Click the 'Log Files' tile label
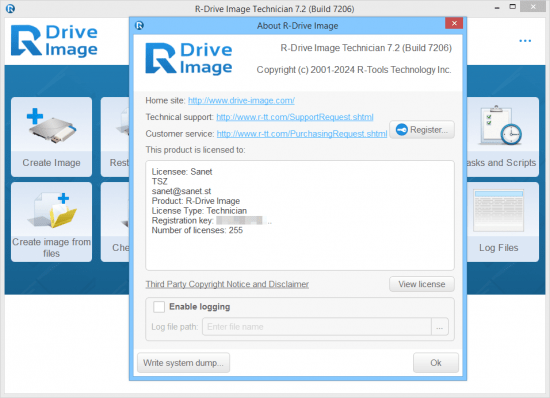This screenshot has width=550, height=398. click(x=499, y=248)
